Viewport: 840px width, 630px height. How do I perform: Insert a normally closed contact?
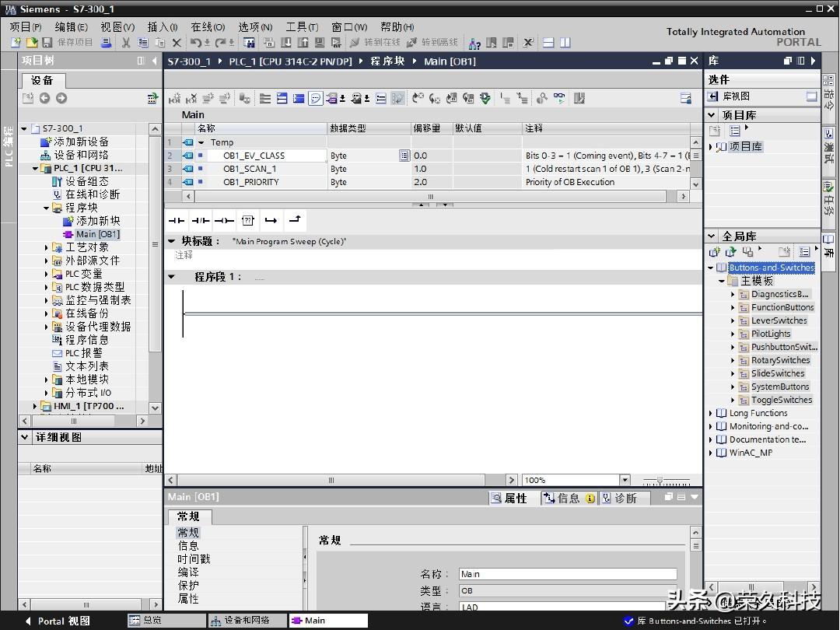[x=200, y=221]
